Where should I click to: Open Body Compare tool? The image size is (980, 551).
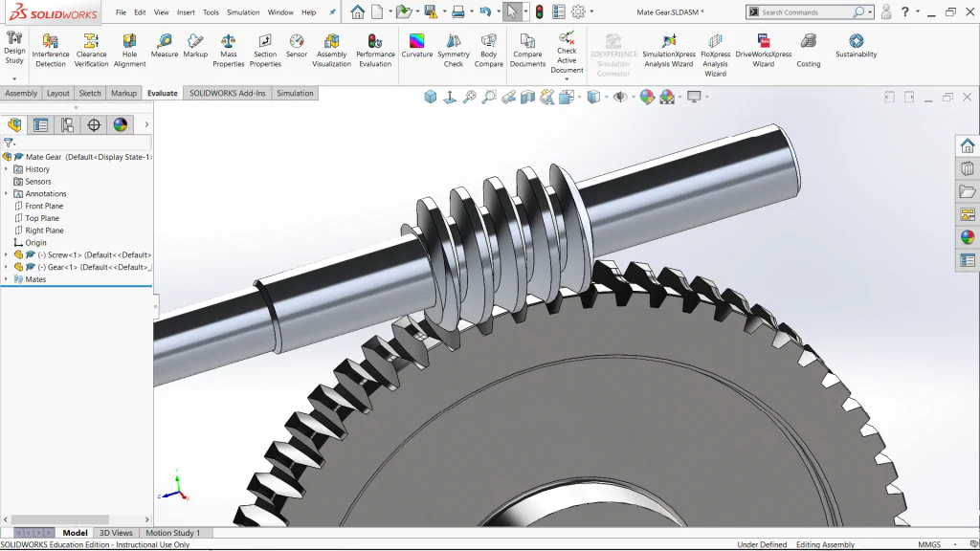(x=489, y=50)
